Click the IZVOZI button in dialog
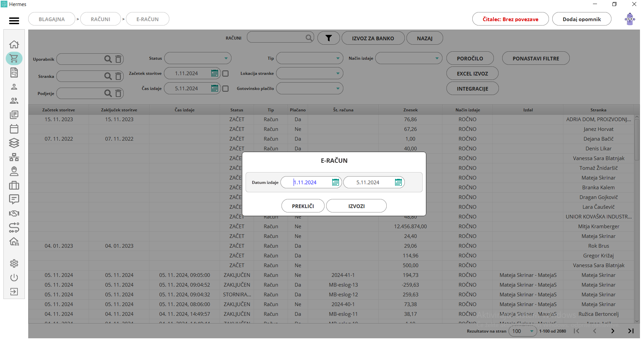 (x=356, y=206)
